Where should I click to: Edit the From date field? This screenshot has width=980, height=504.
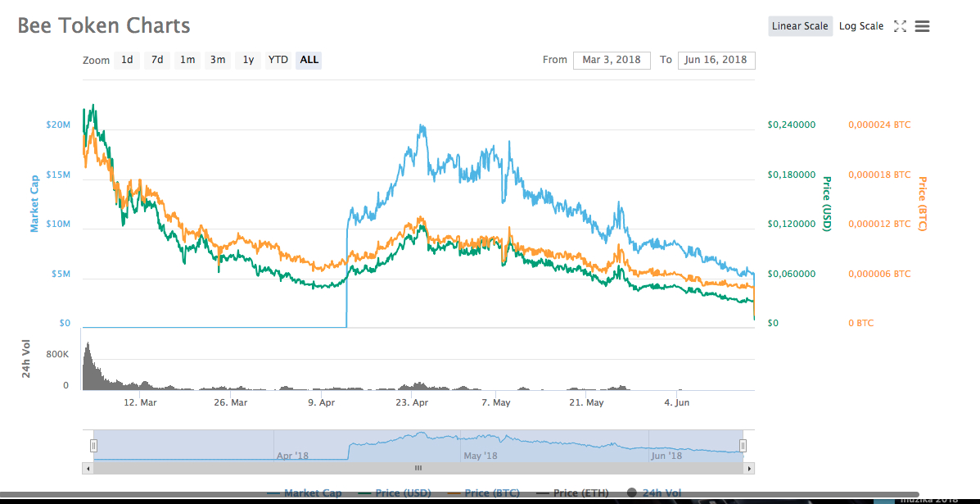(612, 60)
